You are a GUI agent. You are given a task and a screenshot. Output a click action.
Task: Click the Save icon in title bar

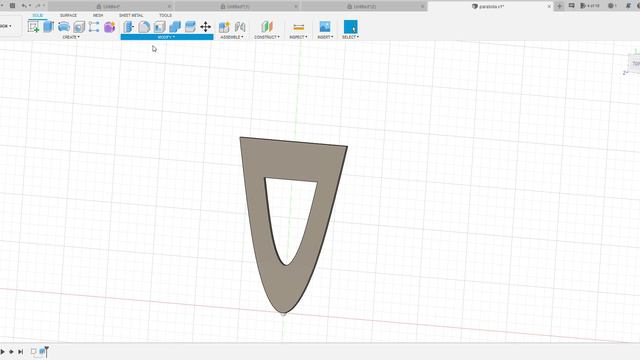tap(12, 6)
